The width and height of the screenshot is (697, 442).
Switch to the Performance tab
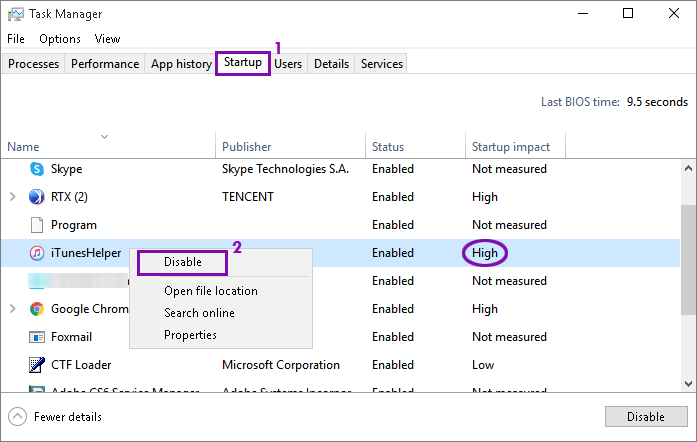pyautogui.click(x=105, y=64)
